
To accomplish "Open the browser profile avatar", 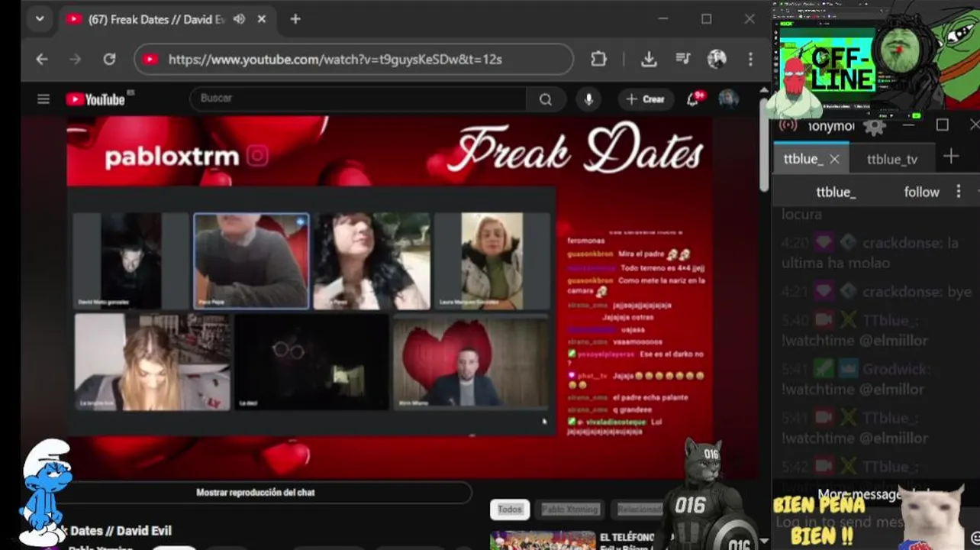I will [717, 59].
